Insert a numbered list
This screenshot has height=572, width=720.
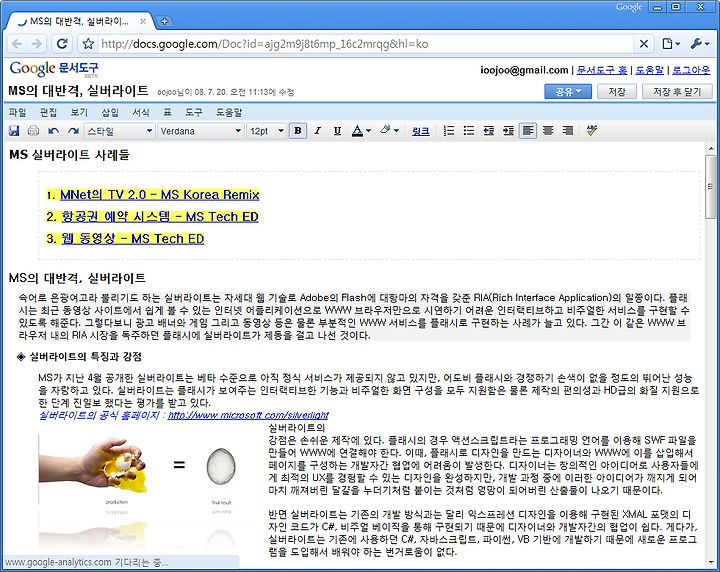(x=449, y=131)
